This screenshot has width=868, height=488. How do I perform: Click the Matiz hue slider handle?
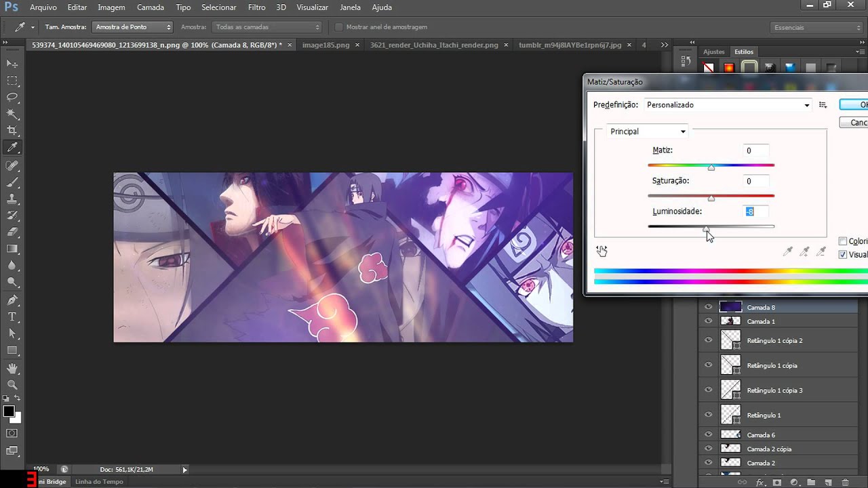click(711, 167)
